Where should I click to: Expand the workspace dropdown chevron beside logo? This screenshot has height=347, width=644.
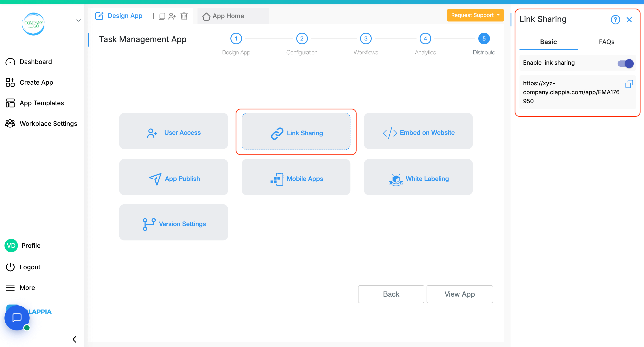coord(79,21)
